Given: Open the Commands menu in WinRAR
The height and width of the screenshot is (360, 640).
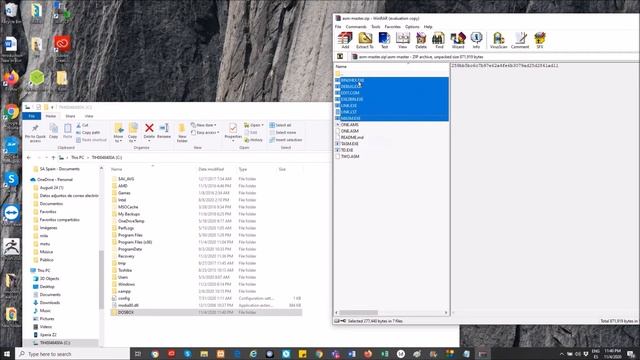Looking at the screenshot, I should pos(356,27).
